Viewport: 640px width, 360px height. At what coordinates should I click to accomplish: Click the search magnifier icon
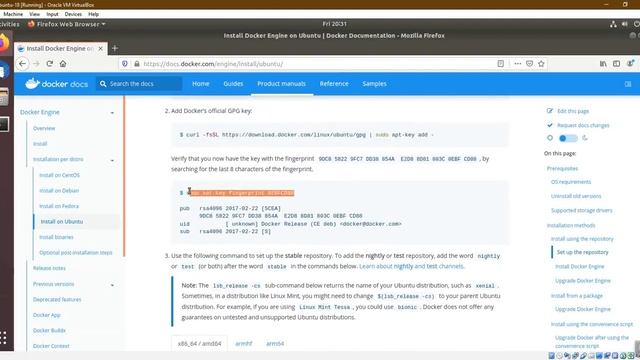[x=103, y=84]
